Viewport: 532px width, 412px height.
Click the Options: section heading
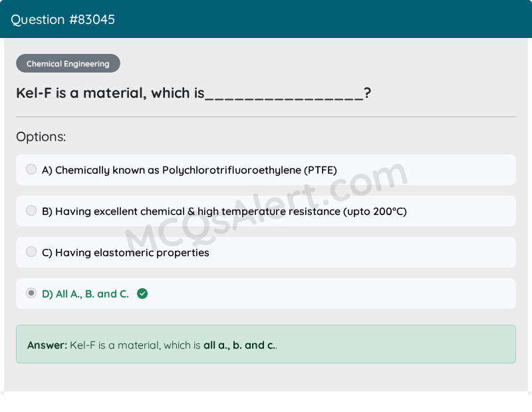[x=41, y=136]
